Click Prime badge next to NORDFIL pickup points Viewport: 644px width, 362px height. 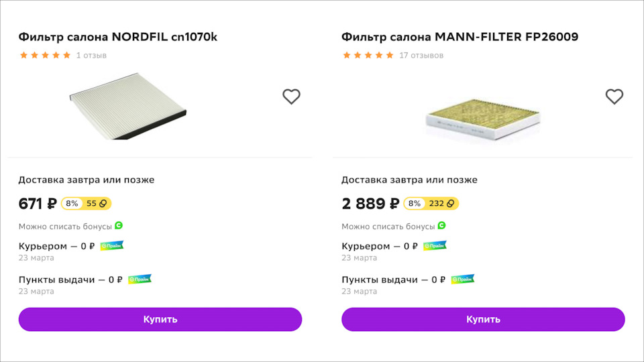tap(140, 280)
